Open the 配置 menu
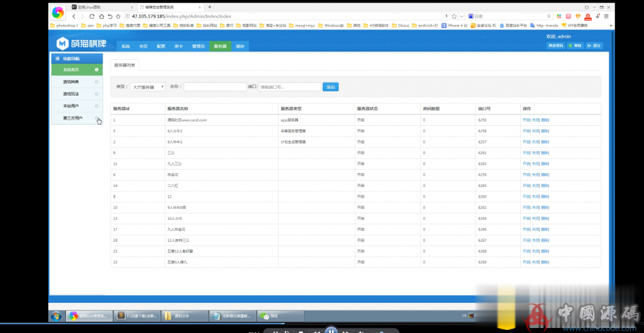Screen dimensions: 644x333 (x=160, y=47)
